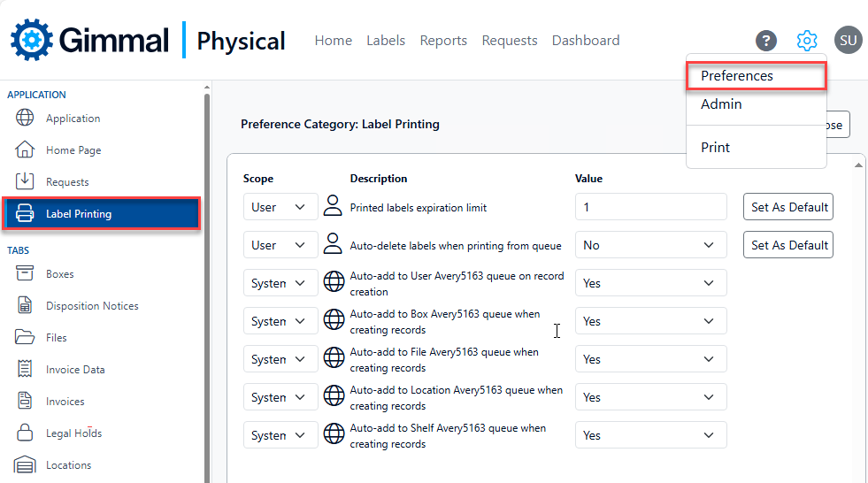Screen dimensions: 868x483
Task: Expand Scope dropdown for expiration limit
Action: pos(279,207)
